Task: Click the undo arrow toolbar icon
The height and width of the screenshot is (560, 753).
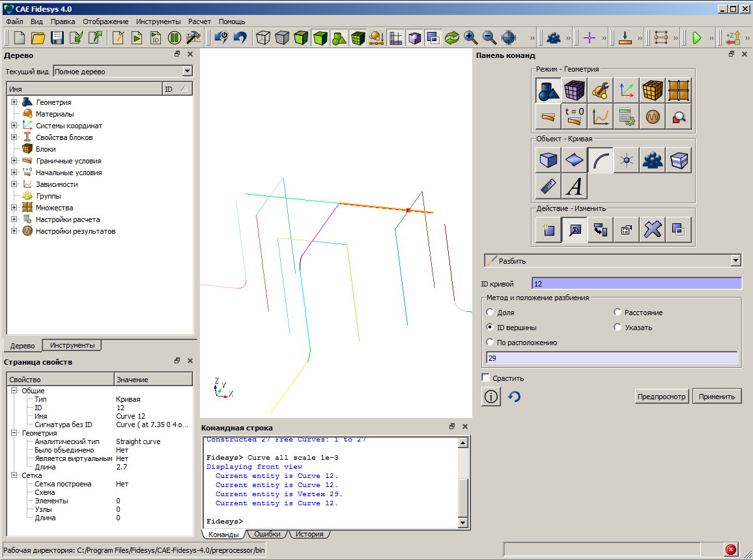Action: tap(240, 38)
